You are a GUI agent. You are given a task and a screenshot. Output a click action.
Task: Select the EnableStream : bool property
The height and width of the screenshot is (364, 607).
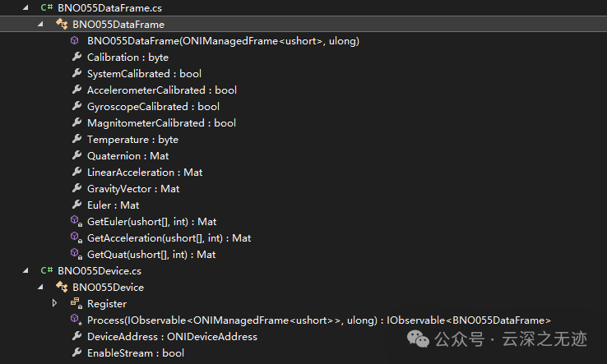tap(136, 352)
